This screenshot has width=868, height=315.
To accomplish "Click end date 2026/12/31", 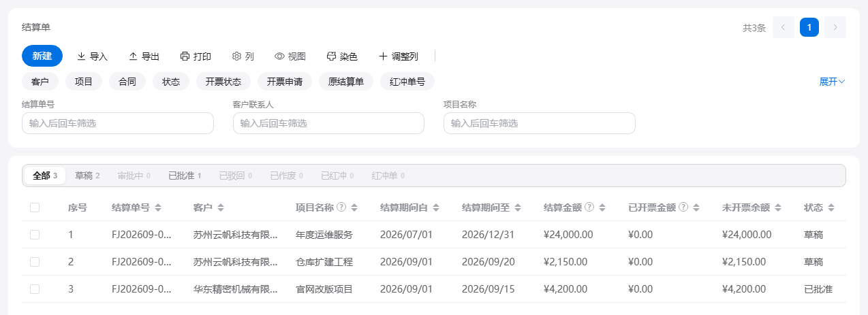I will tap(486, 235).
